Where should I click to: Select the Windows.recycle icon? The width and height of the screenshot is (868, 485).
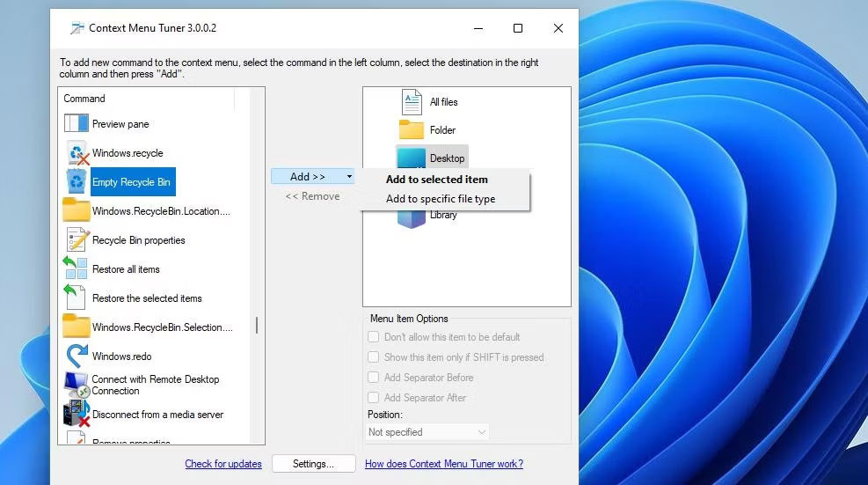[x=78, y=153]
